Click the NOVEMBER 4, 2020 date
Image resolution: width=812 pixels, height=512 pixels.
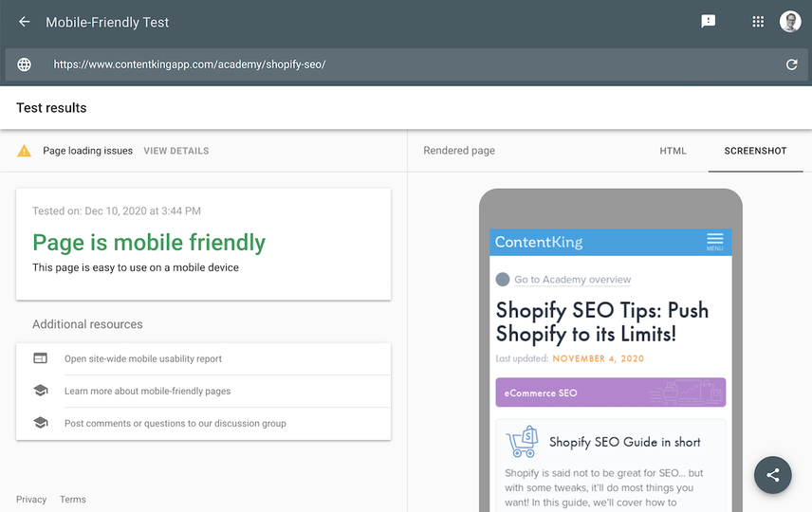(x=599, y=358)
